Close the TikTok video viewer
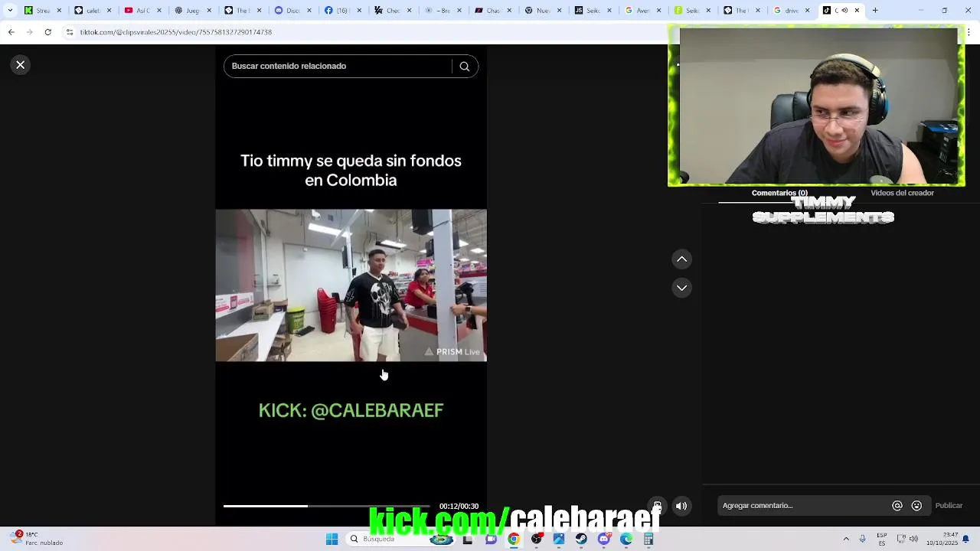This screenshot has height=551, width=980. [x=21, y=65]
